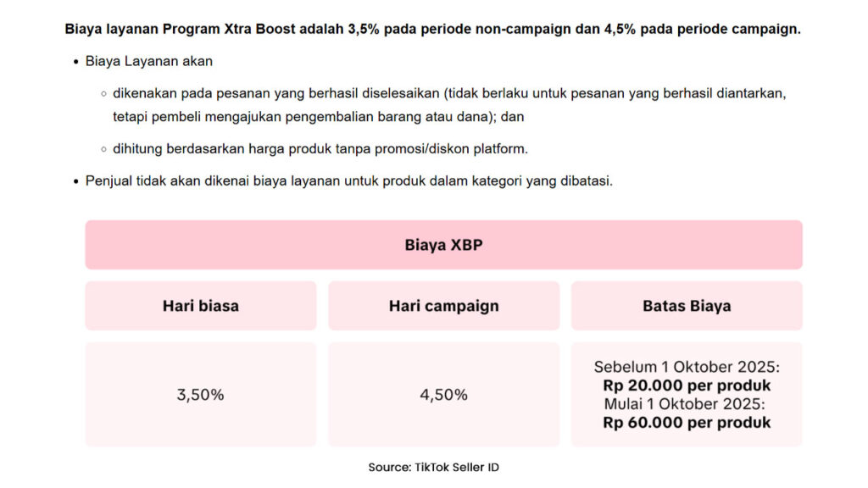Click the bold Xtra Boost service fee heading
Viewport: 868px width, 488px height.
[433, 29]
